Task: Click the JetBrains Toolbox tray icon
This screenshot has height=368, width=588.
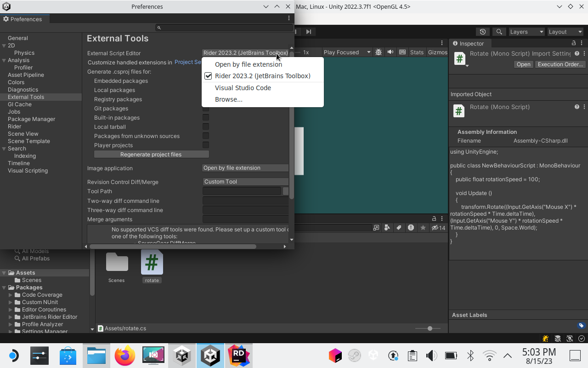Action: [335, 356]
